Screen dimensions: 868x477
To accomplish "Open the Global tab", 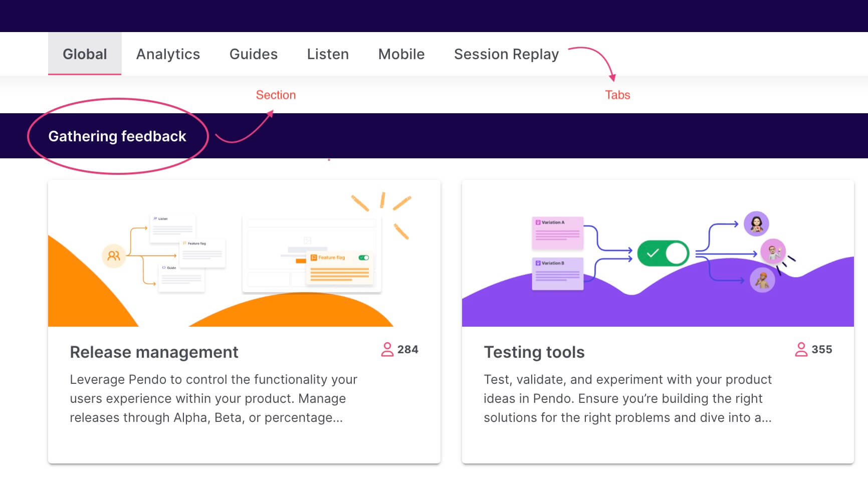I will pyautogui.click(x=85, y=54).
